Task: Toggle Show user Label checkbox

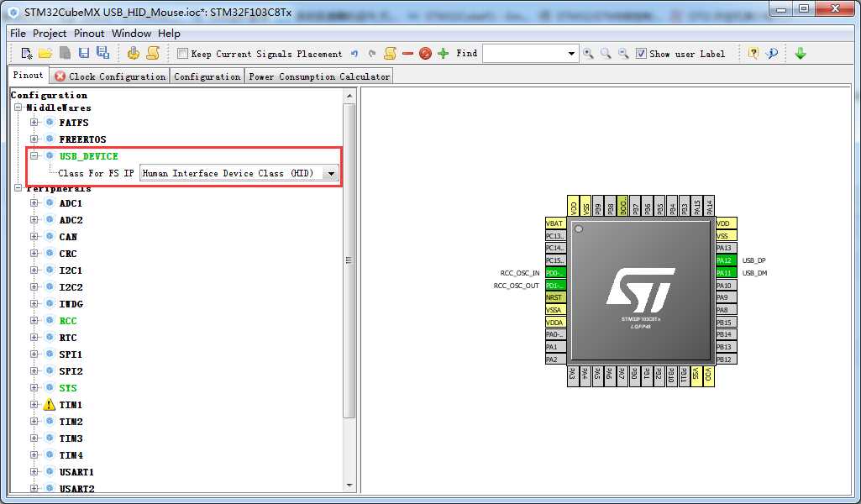Action: [641, 53]
